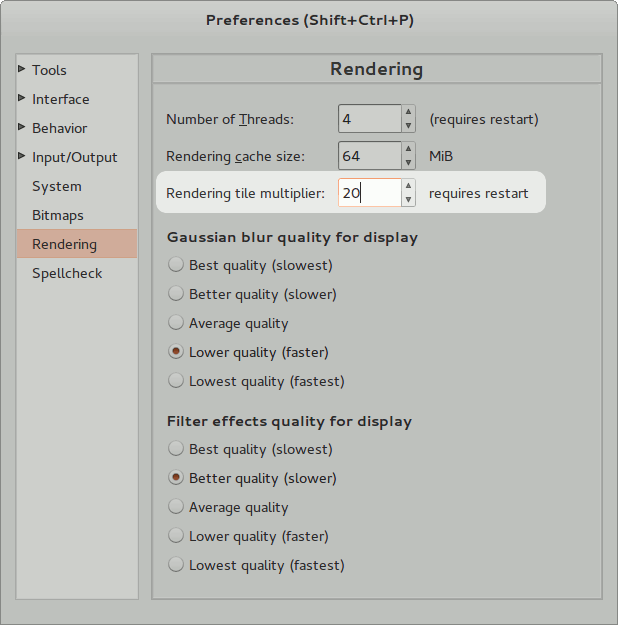Select Rendering in the sidebar
618x625 pixels.
[65, 244]
